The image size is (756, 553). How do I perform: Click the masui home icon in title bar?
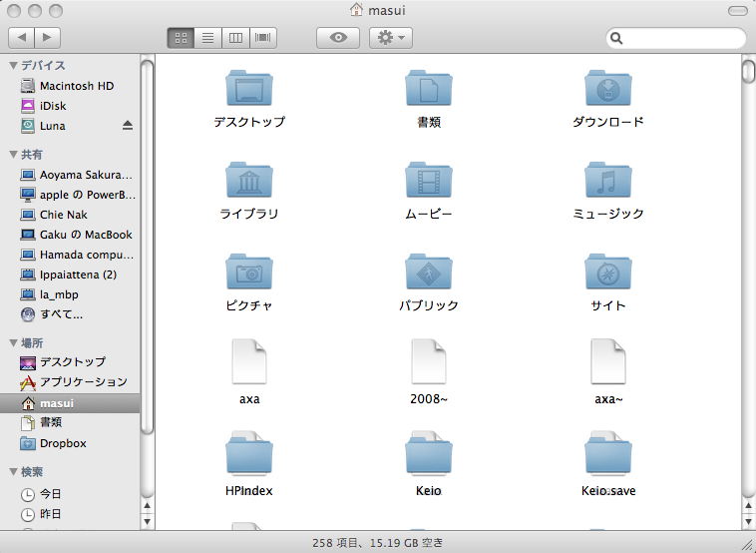[356, 10]
